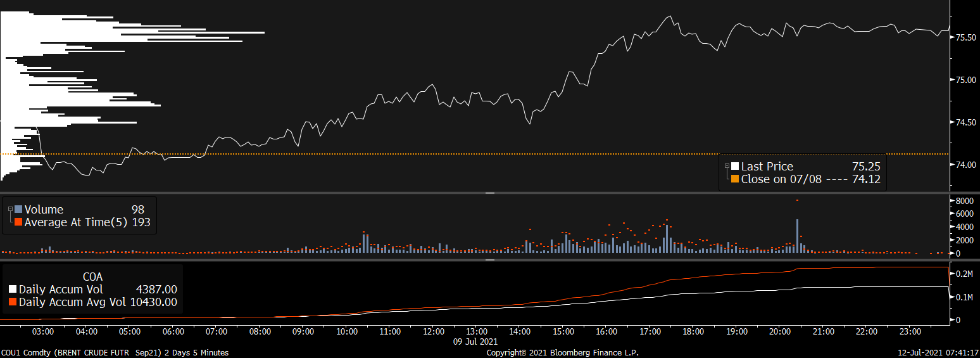Select the Daily Accum Avg Vol legend label

(72, 302)
